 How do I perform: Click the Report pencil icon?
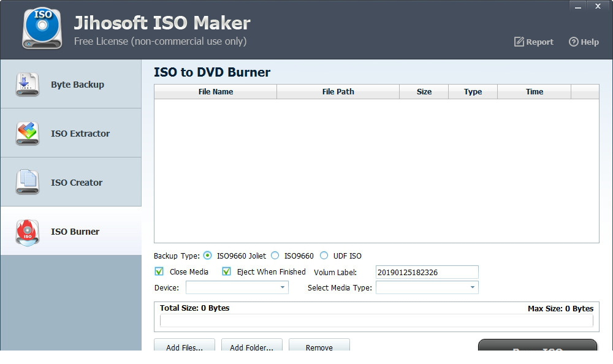[x=519, y=42]
